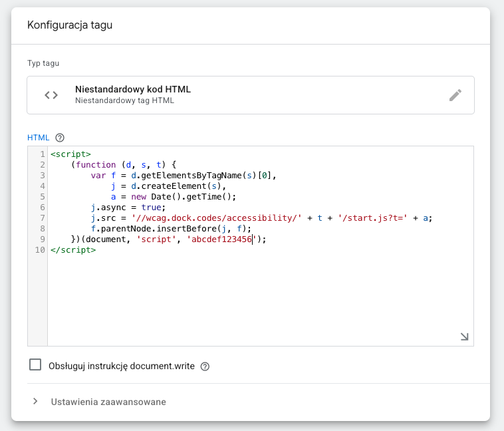Click the Konfiguracja tagu header
This screenshot has height=431, width=504.
point(70,25)
